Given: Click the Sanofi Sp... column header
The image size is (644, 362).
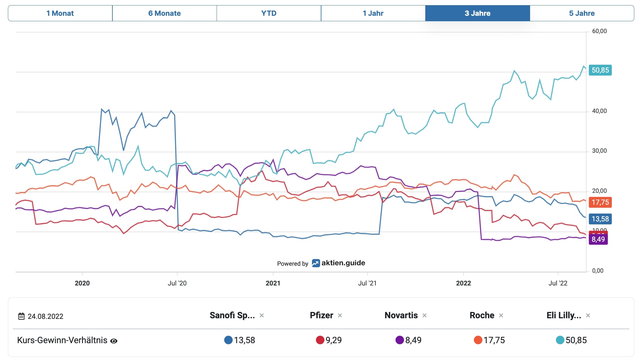Looking at the screenshot, I should click(232, 315).
